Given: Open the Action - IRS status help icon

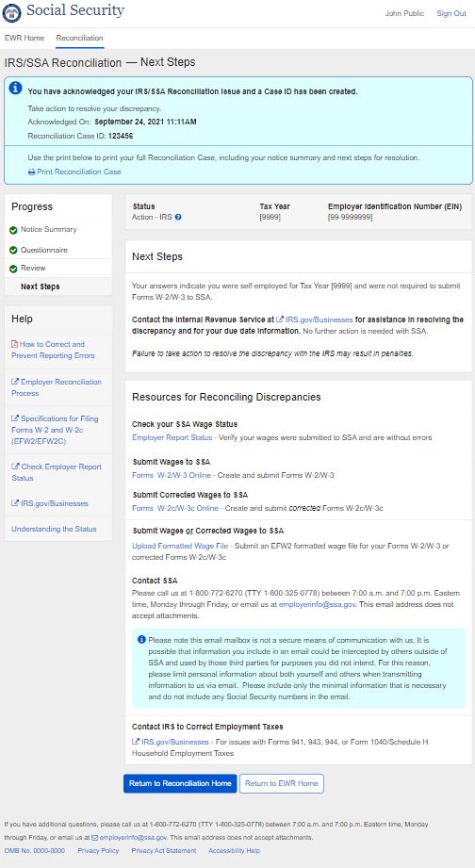Looking at the screenshot, I should coord(178,217).
